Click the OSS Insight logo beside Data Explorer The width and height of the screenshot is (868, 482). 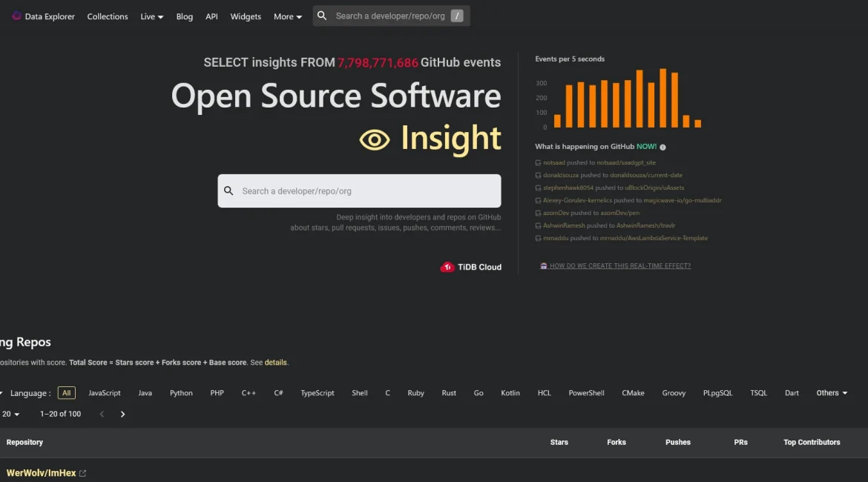point(16,16)
